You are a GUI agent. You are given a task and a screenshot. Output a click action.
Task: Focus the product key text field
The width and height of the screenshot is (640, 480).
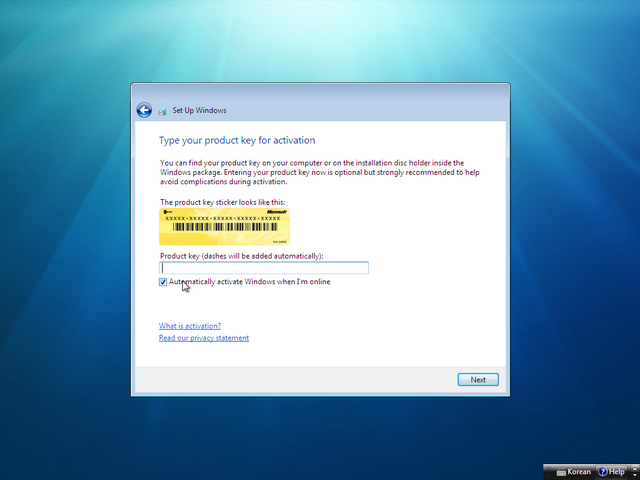[x=264, y=268]
